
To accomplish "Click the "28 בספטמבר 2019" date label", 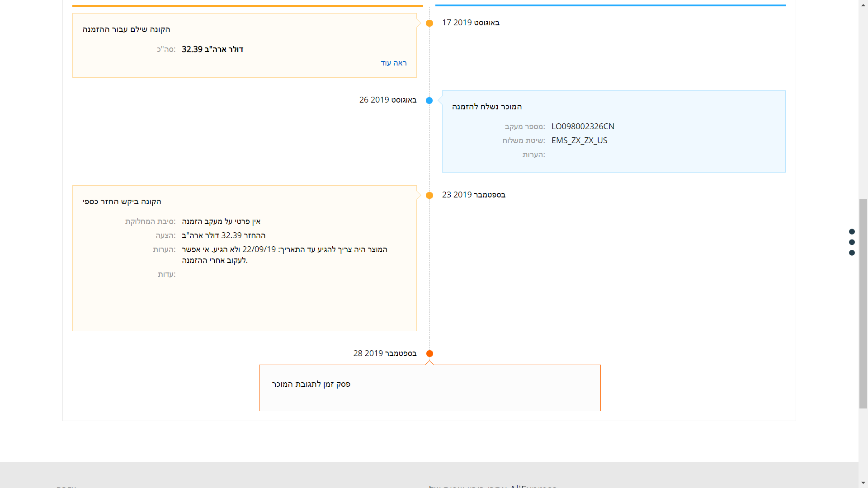I will pos(385,353).
